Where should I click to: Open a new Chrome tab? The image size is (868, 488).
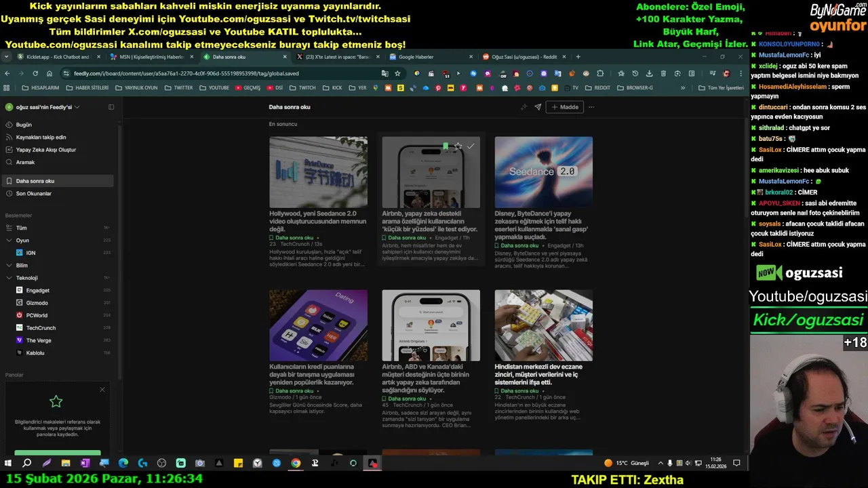pyautogui.click(x=578, y=57)
